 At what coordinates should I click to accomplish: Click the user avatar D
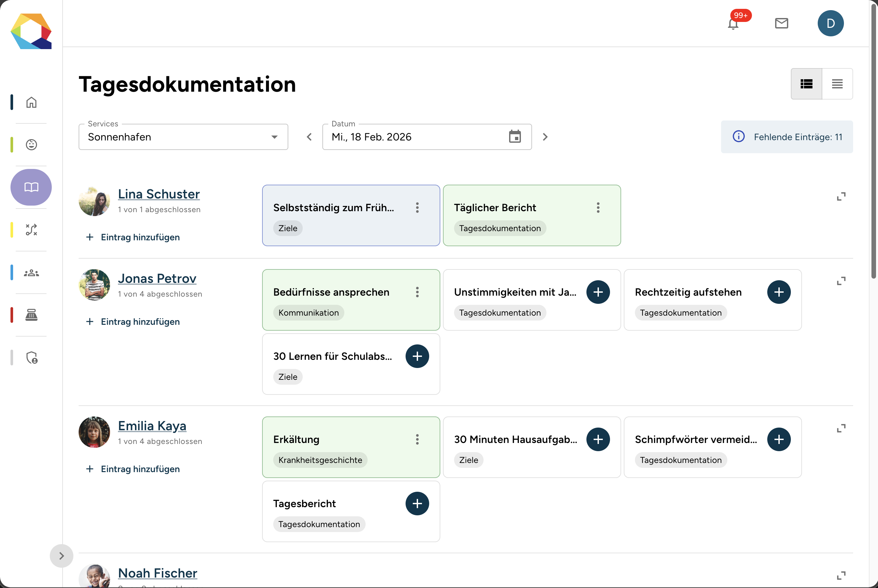830,23
